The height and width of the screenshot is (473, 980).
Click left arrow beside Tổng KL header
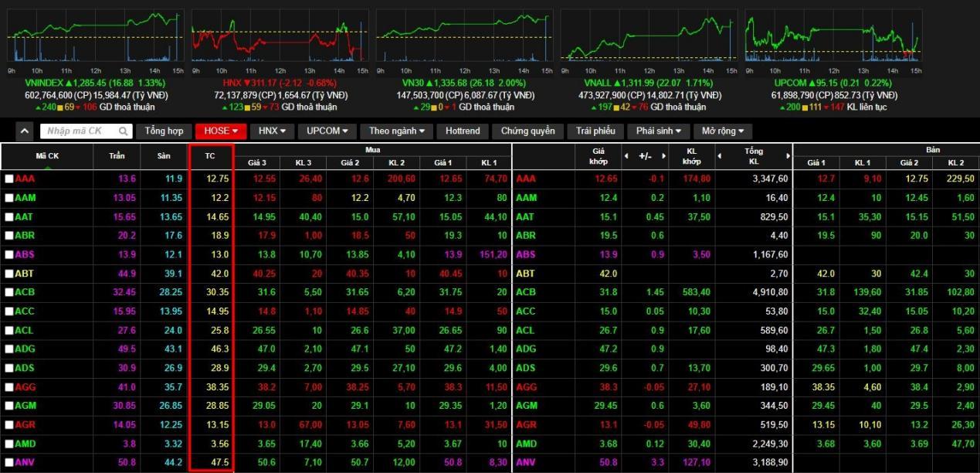[x=721, y=157]
